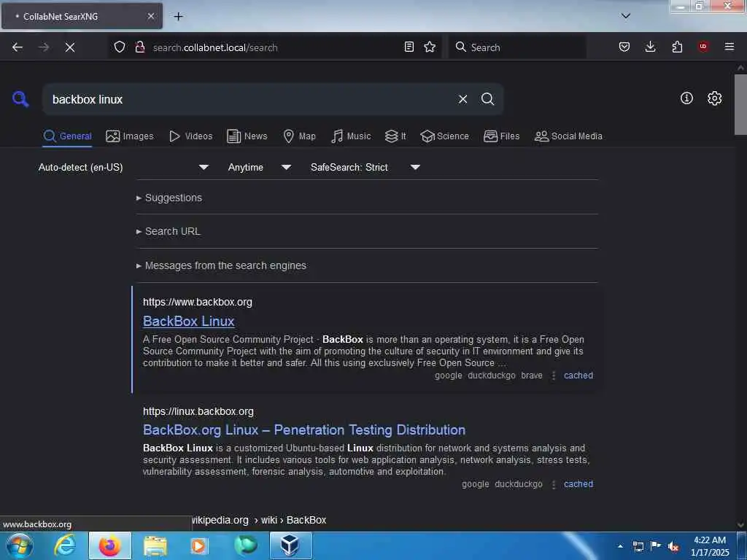Viewport: 747px width, 560px height.
Task: Click the scrollbar down arrow
Action: pos(740,524)
